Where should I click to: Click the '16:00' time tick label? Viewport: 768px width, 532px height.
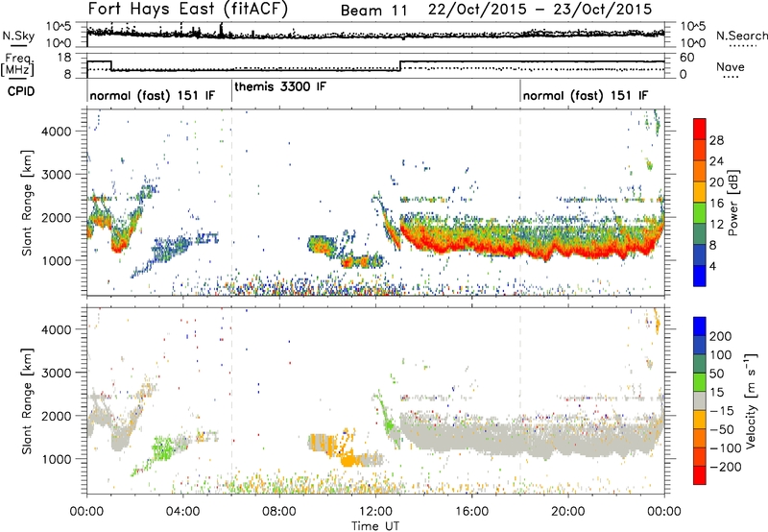pos(471,512)
